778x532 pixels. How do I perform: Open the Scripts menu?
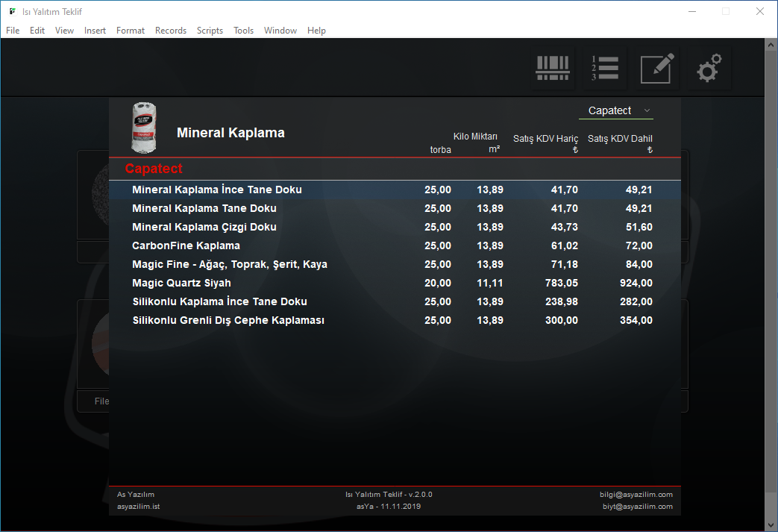coord(210,31)
